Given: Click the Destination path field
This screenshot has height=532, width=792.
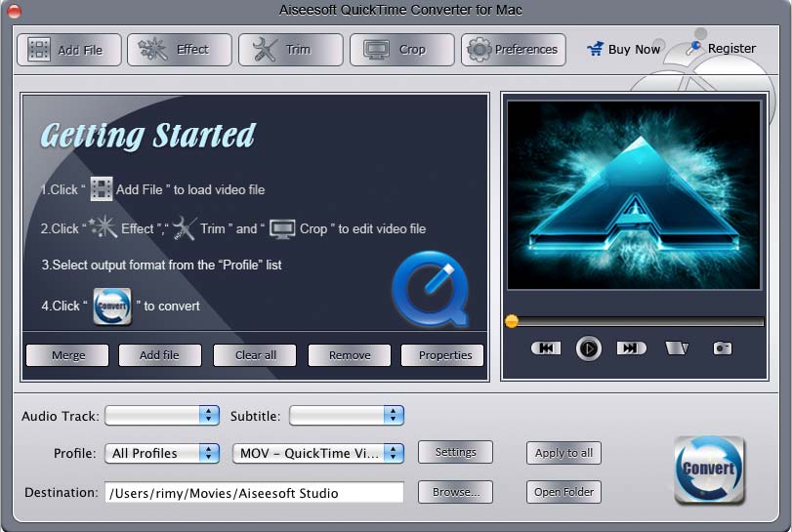Looking at the screenshot, I should click(255, 493).
